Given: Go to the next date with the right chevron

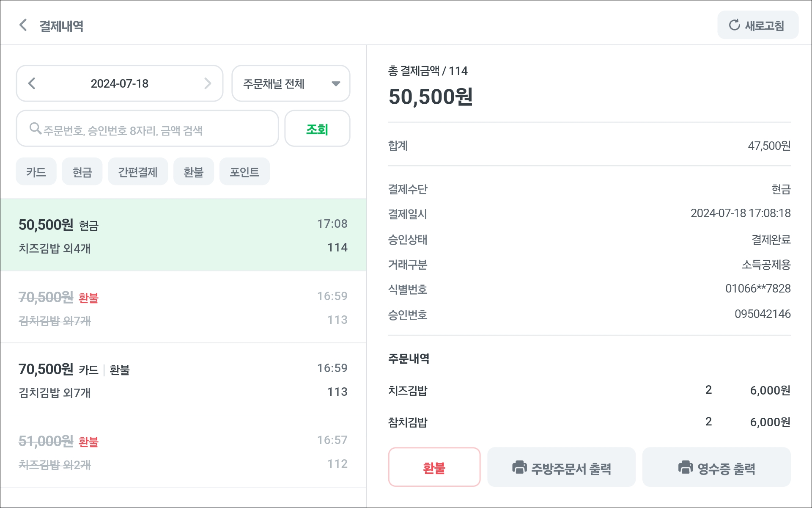Looking at the screenshot, I should (x=208, y=83).
